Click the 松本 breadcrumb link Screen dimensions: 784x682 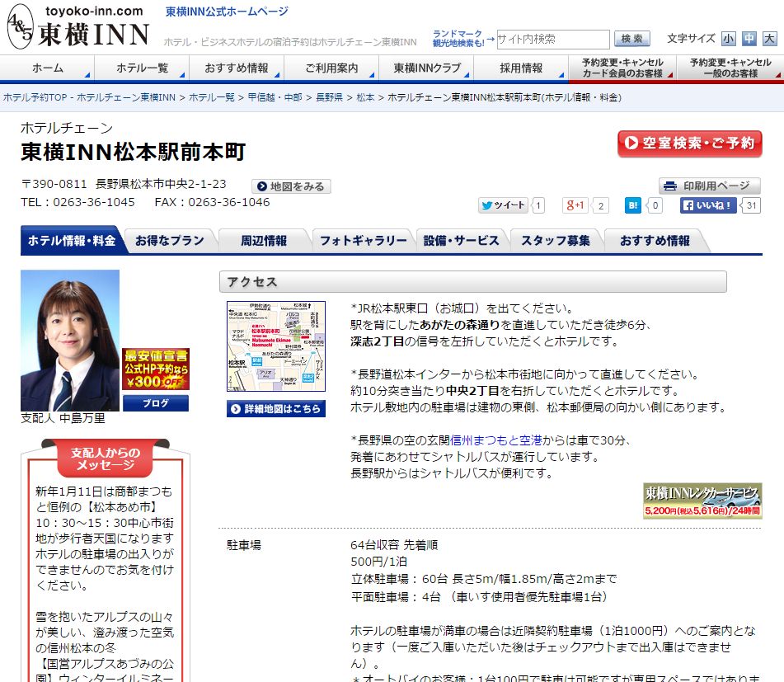365,97
